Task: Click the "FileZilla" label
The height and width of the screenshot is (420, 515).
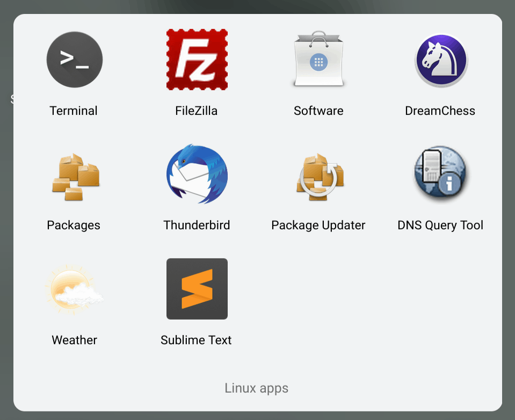Action: pyautogui.click(x=197, y=111)
